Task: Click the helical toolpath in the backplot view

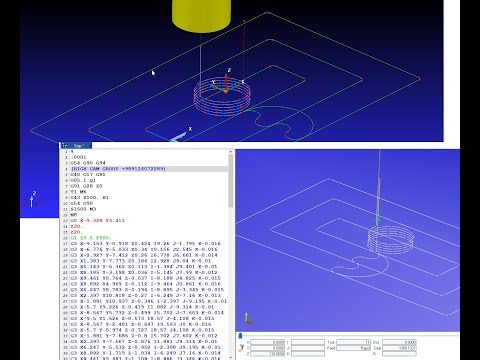Action: [x=391, y=241]
